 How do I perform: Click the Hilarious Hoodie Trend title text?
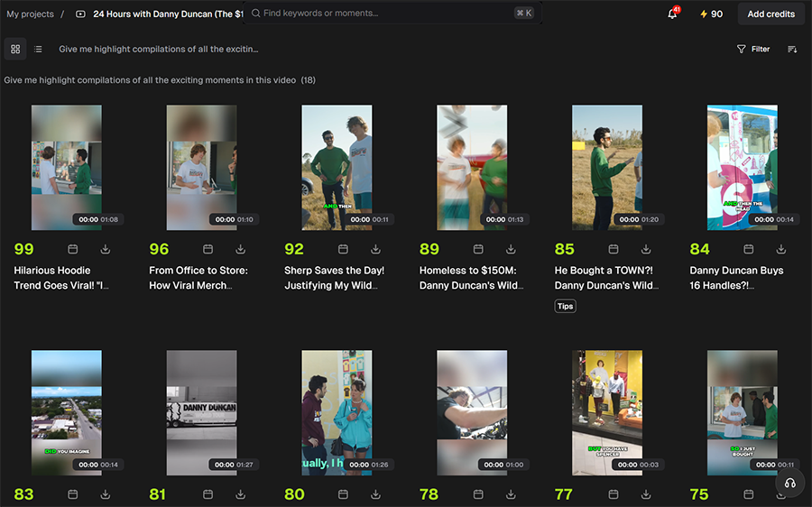(61, 278)
